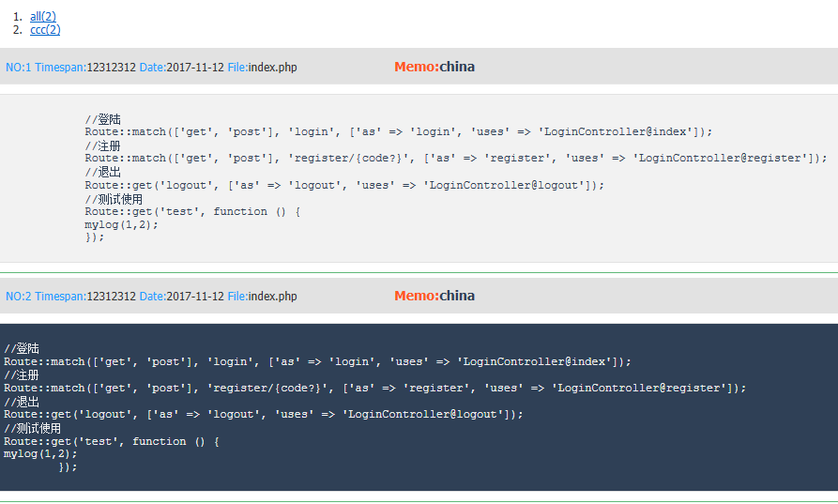
Task: Click the Timespan value in entry NO:1
Action: click(x=111, y=68)
